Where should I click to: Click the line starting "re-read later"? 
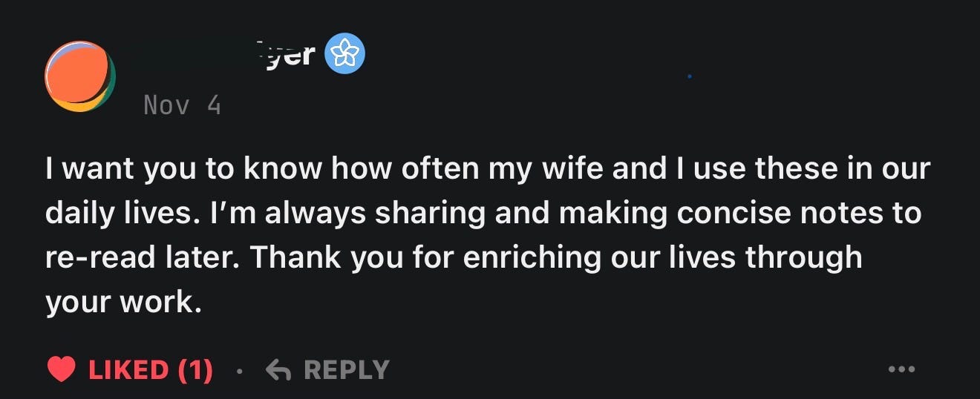point(453,258)
